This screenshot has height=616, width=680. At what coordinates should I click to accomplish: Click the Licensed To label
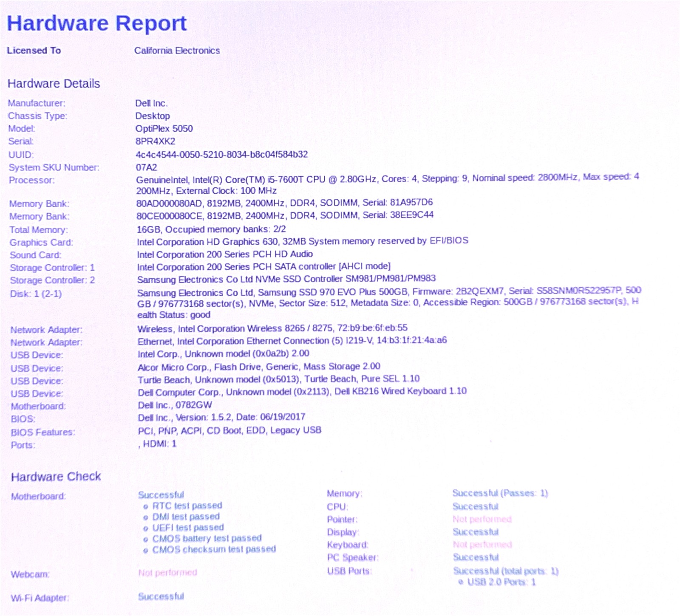pyautogui.click(x=34, y=51)
